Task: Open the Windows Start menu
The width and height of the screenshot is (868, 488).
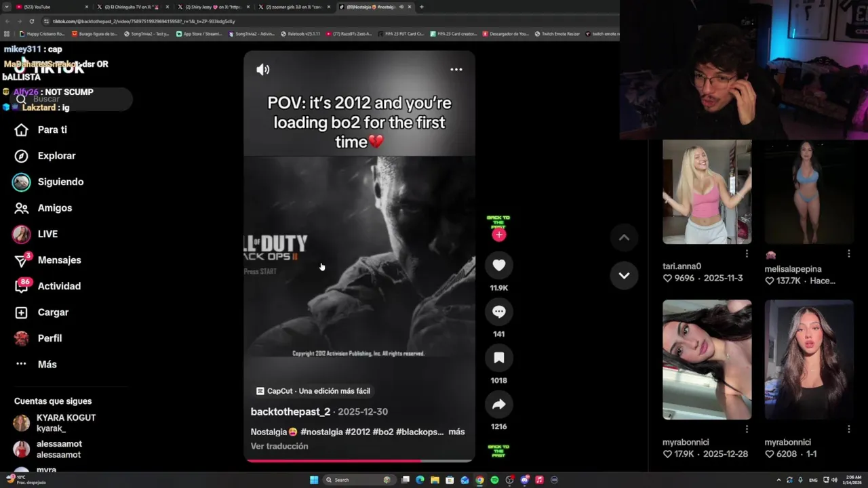Action: pyautogui.click(x=314, y=480)
